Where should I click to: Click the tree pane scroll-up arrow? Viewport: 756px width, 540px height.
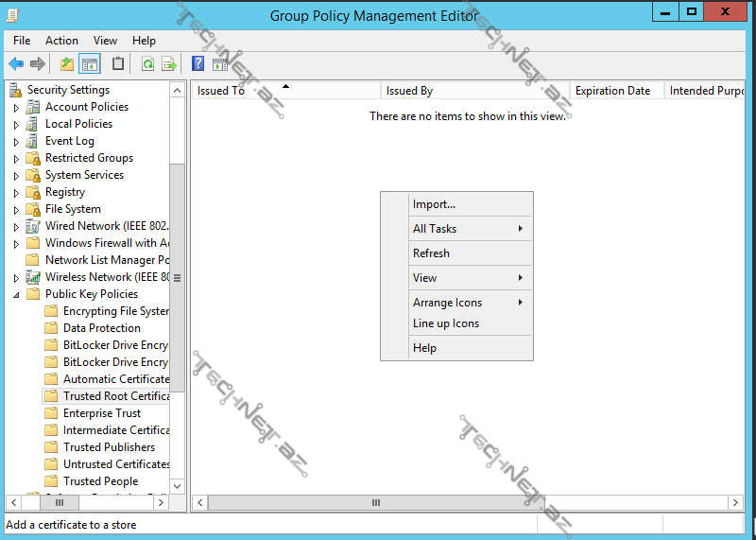[177, 90]
